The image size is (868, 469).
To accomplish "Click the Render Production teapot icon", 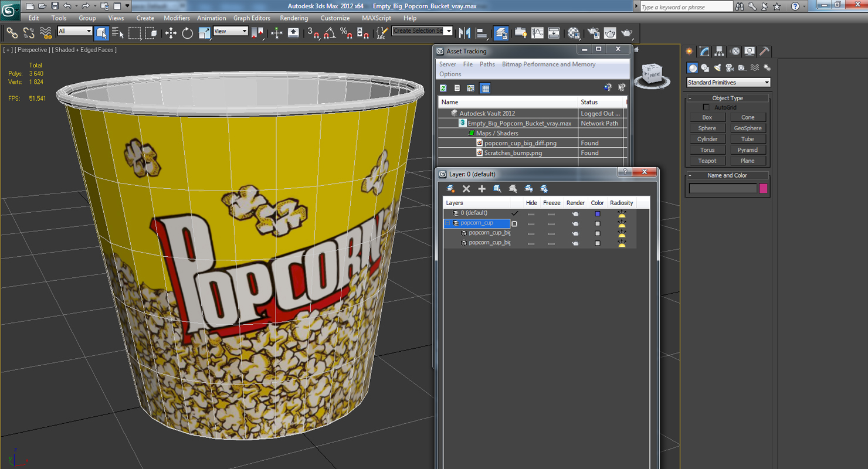I will 626,33.
